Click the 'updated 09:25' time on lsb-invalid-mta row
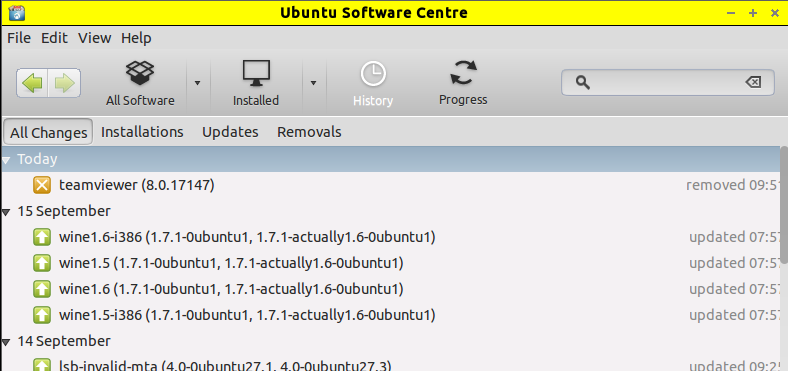Viewport: 788px width, 371px height. [x=734, y=366]
